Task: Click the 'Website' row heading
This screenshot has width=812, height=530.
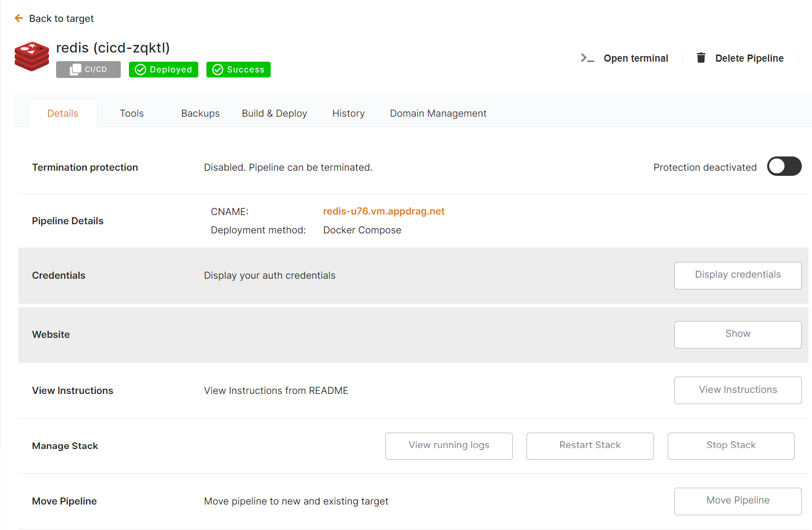Action: pos(51,334)
